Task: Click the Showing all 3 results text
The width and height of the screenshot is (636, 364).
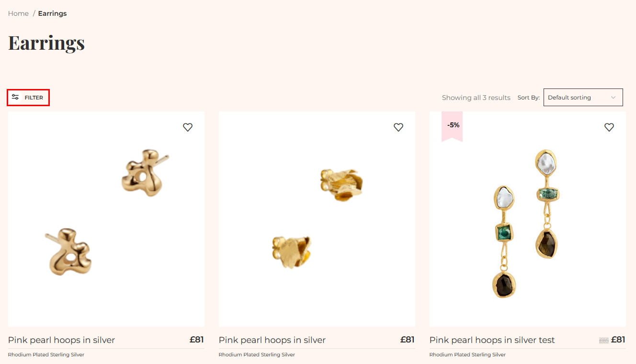Action: [x=476, y=98]
